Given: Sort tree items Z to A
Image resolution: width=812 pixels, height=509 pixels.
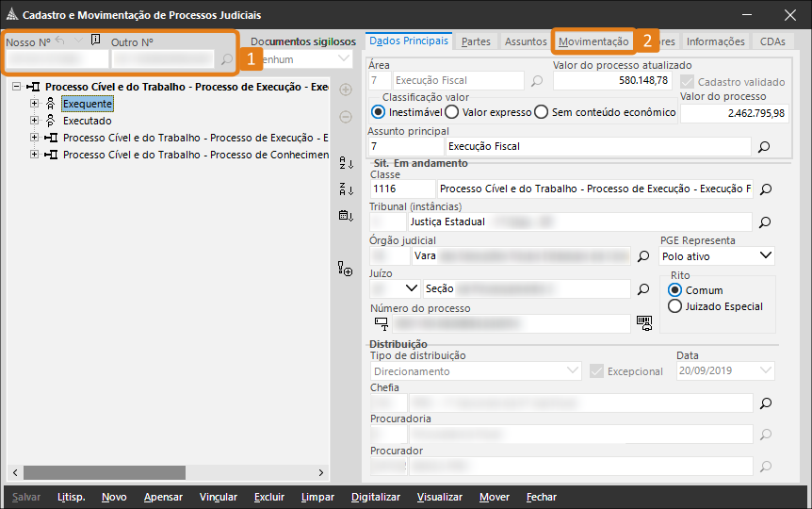Looking at the screenshot, I should click(x=345, y=189).
